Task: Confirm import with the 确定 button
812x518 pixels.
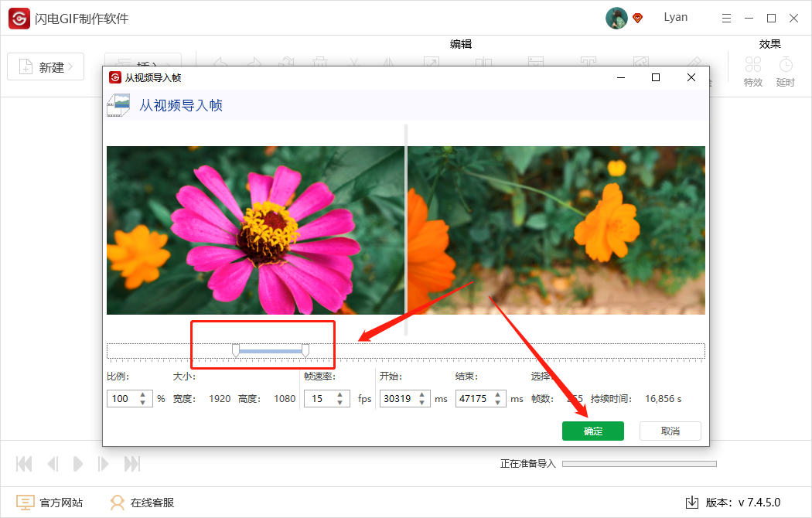Action: tap(593, 431)
